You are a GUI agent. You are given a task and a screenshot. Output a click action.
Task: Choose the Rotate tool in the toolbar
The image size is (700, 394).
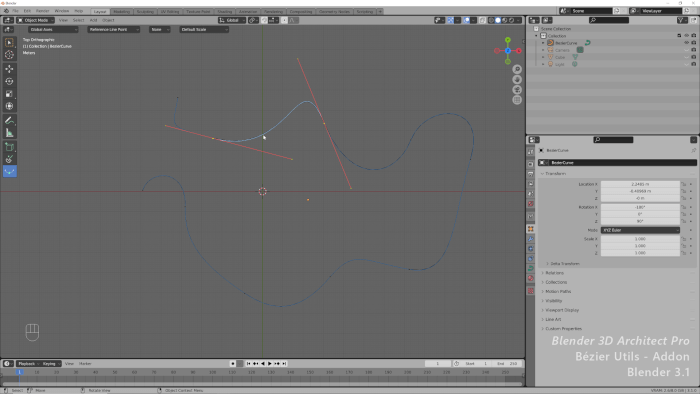[x=9, y=81]
